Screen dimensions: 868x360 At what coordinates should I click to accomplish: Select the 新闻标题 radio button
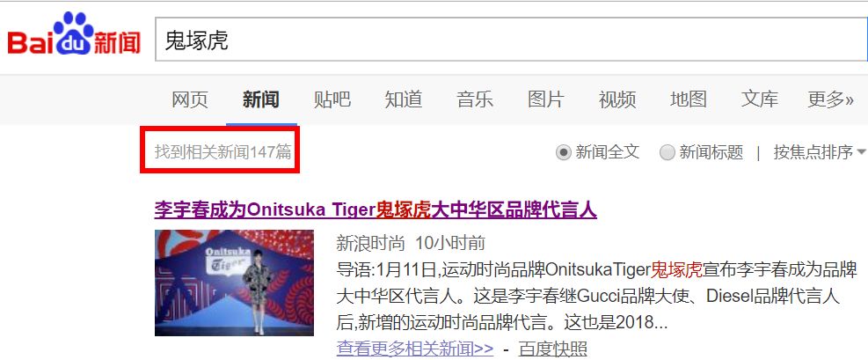point(667,152)
